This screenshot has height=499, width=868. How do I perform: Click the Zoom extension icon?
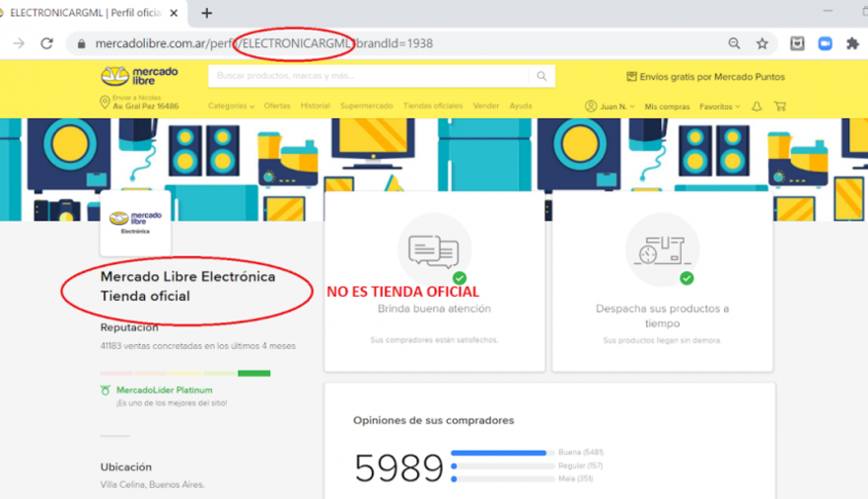click(x=824, y=43)
